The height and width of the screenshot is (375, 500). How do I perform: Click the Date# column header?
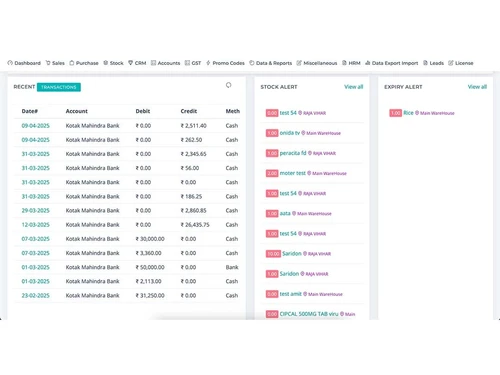click(29, 111)
